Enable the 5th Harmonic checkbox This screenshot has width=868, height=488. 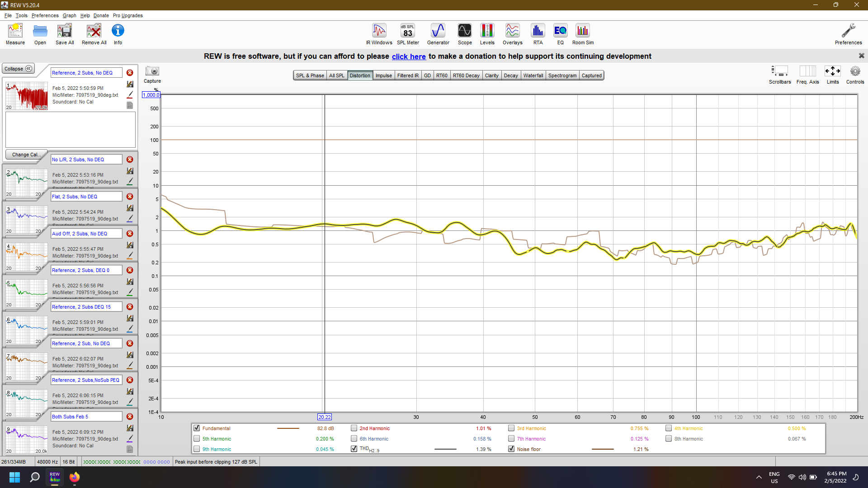pos(197,438)
